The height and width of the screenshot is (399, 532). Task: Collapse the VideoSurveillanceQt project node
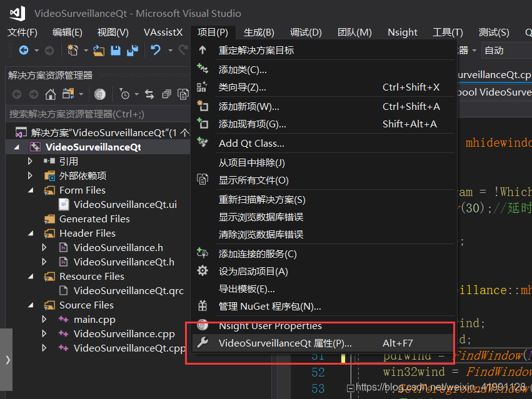[x=17, y=147]
